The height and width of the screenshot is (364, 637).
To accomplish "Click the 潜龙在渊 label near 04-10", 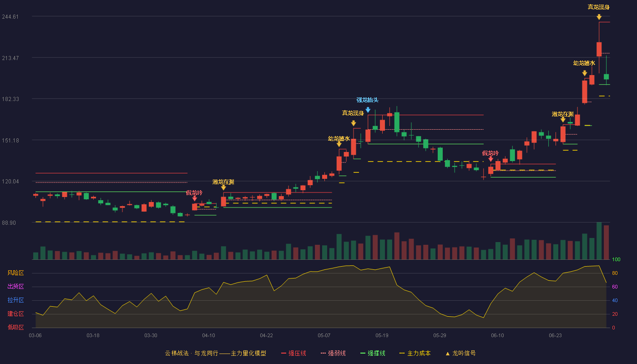I will tap(223, 182).
